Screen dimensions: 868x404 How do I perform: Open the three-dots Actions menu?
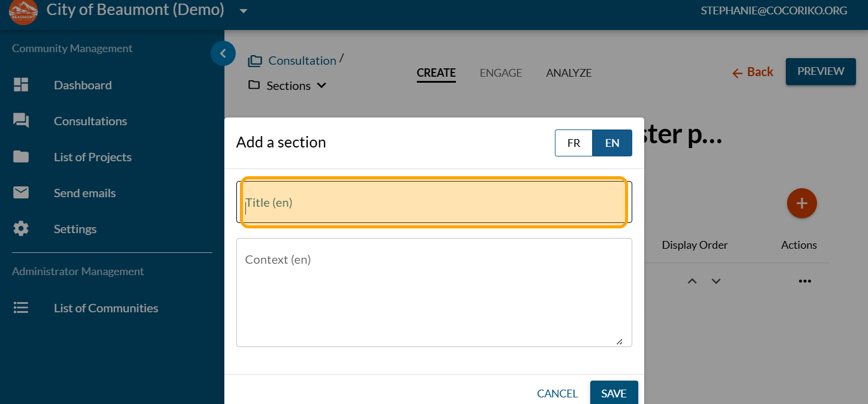(804, 281)
